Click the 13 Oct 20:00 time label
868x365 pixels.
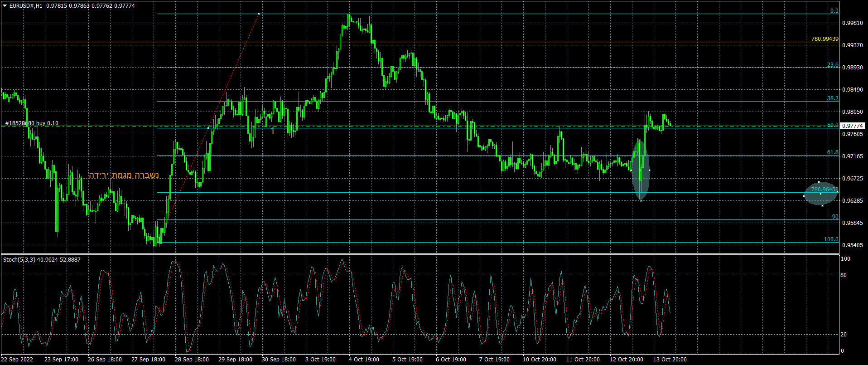[x=670, y=360]
